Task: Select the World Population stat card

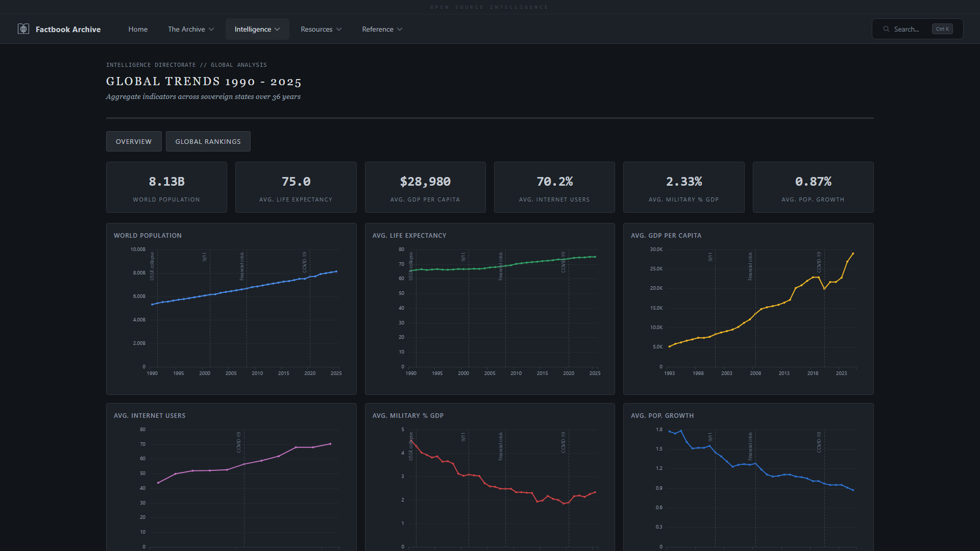Action: click(x=166, y=187)
